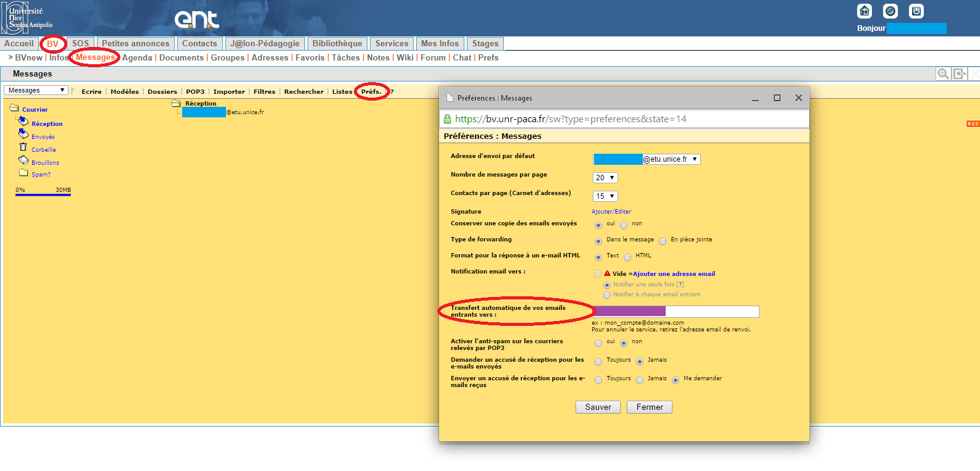This screenshot has height=471, width=980.
Task: Click the orange RSS badge
Action: [x=973, y=124]
